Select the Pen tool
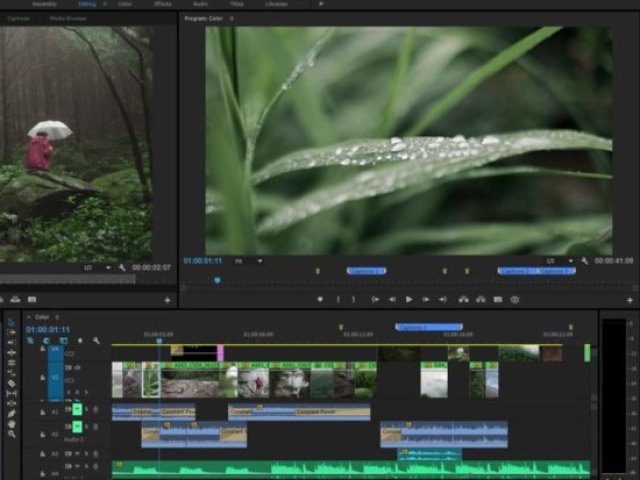640x480 pixels. pos(11,414)
